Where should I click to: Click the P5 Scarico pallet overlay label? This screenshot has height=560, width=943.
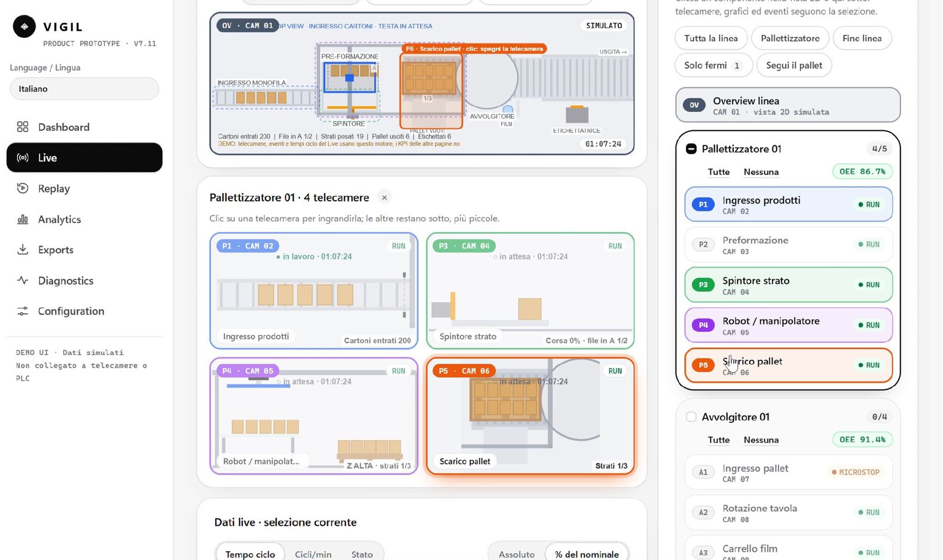(x=474, y=49)
